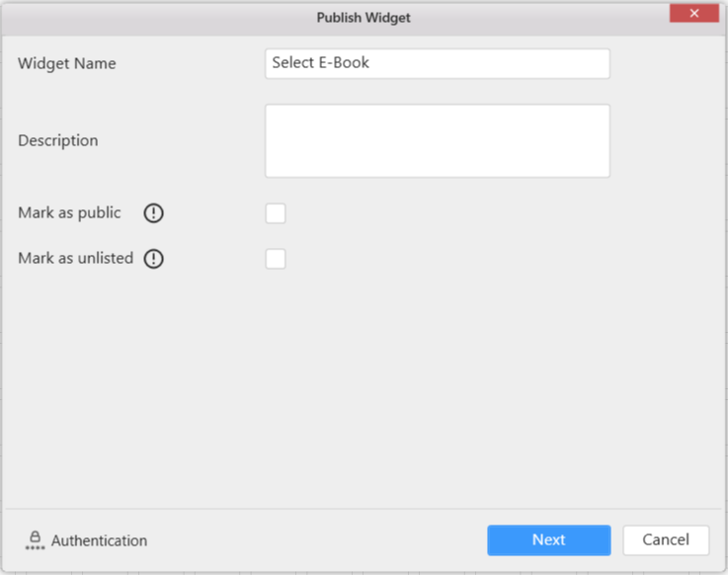This screenshot has height=575, width=728.
Task: Click the empty dialog area below the checkboxes
Action: [364, 395]
